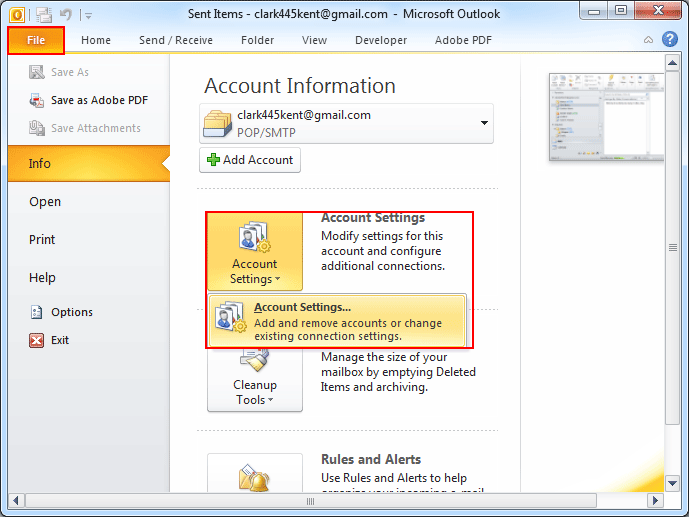Click the Options icon
The height and width of the screenshot is (517, 689).
pyautogui.click(x=36, y=312)
